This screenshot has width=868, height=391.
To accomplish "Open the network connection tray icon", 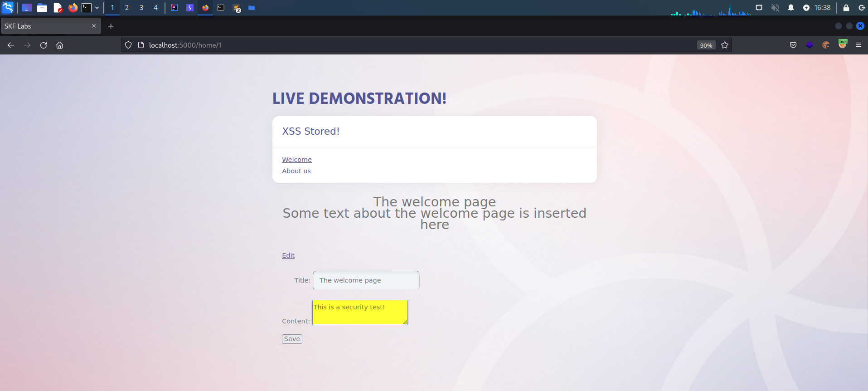I will (759, 8).
